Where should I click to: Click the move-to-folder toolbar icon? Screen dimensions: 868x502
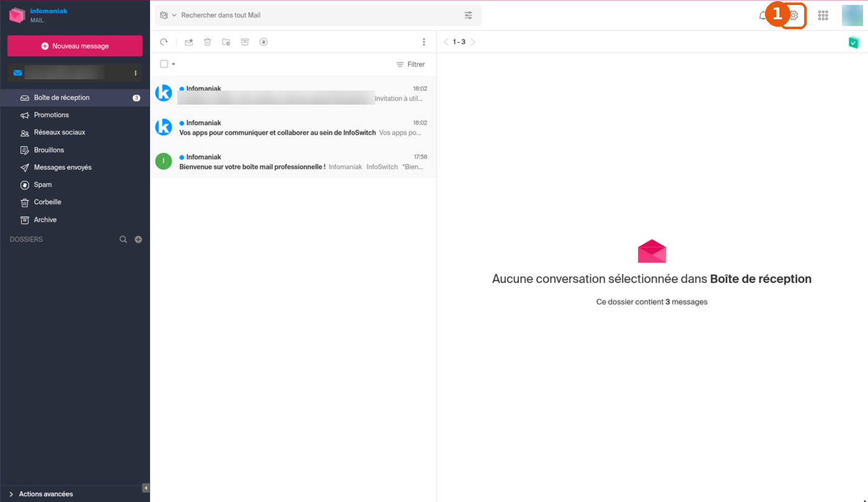coord(226,42)
